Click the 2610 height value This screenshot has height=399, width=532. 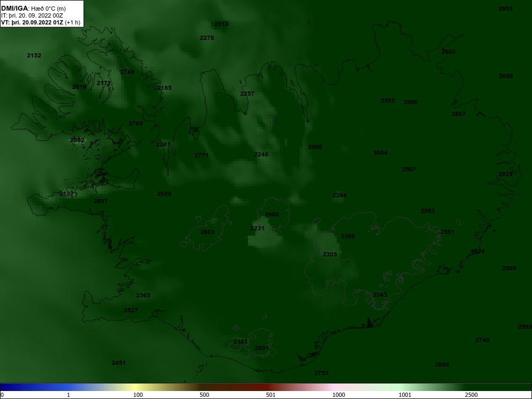click(79, 87)
